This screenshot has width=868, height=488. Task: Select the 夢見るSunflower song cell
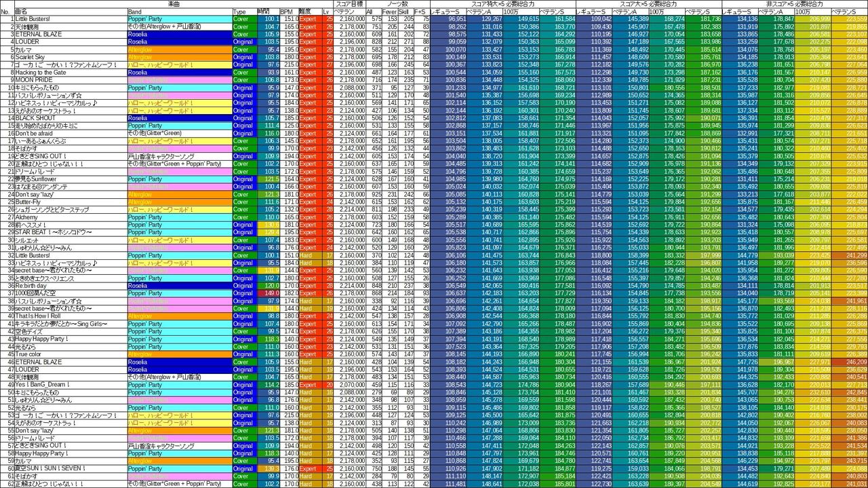tap(70, 179)
